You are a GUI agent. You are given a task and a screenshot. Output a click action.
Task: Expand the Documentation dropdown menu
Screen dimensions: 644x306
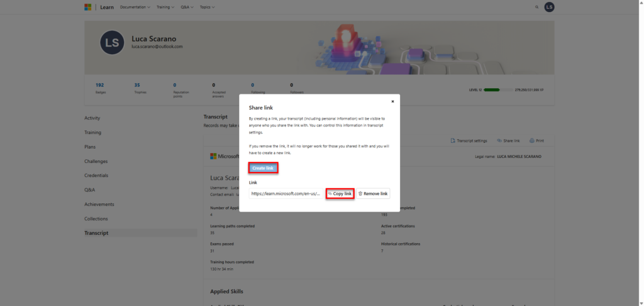click(x=135, y=7)
